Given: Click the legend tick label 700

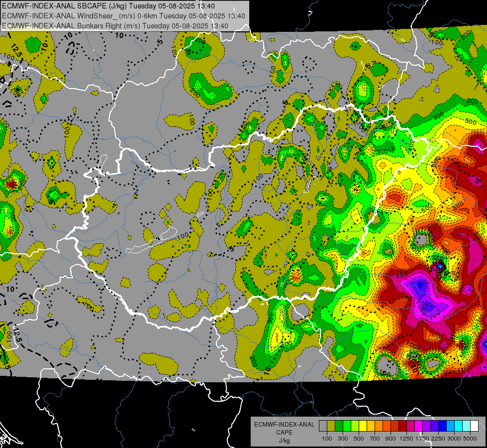Looking at the screenshot, I should pos(375,439).
